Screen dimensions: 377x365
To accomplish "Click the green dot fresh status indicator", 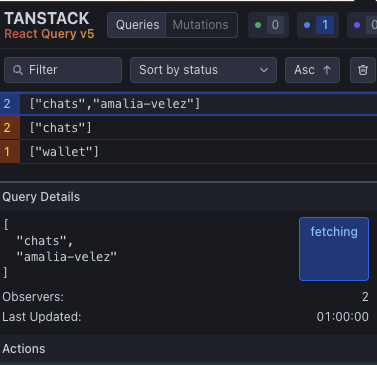I will 258,25.
